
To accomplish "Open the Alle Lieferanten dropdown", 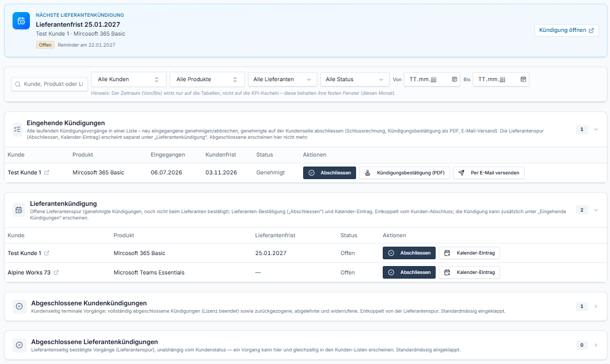I will pyautogui.click(x=282, y=80).
